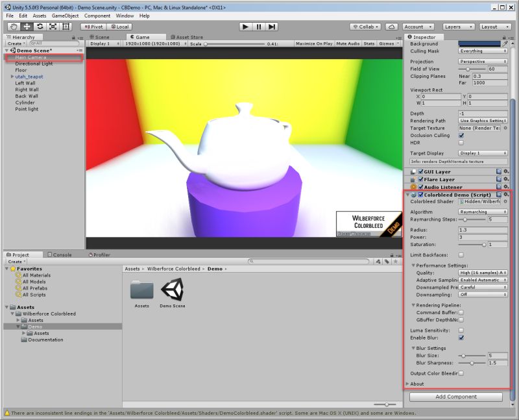This screenshot has height=420, width=519.
Task: Lock the Hierarchy panel
Action: click(73, 38)
